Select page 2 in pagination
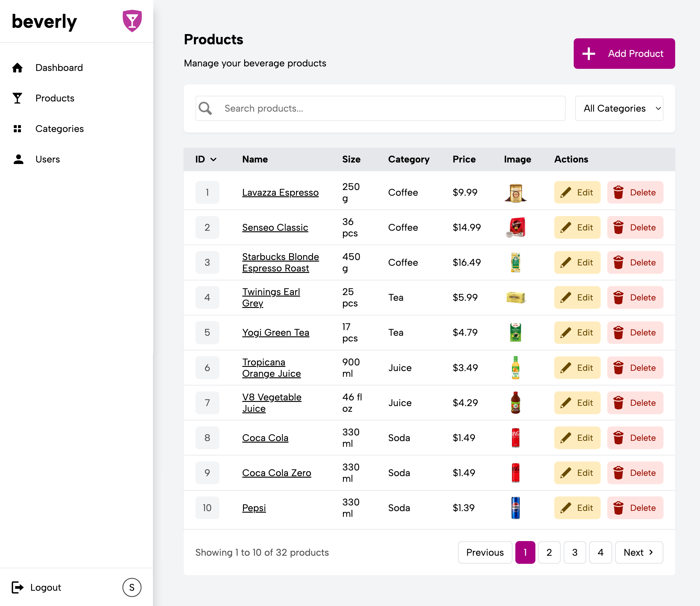The image size is (700, 606). point(549,552)
